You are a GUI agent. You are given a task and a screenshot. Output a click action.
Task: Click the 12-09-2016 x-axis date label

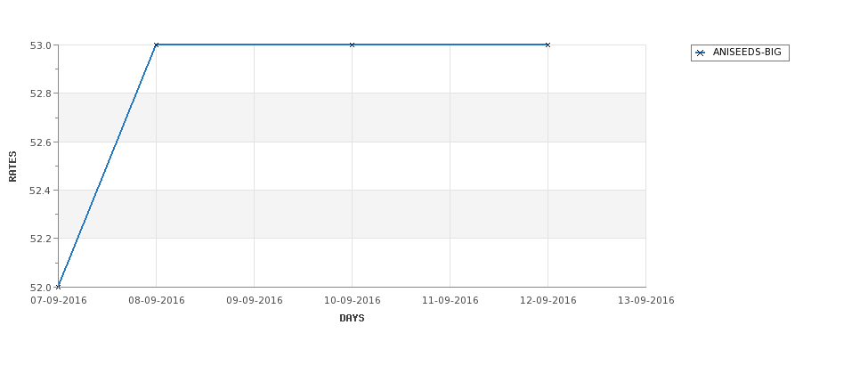548,301
